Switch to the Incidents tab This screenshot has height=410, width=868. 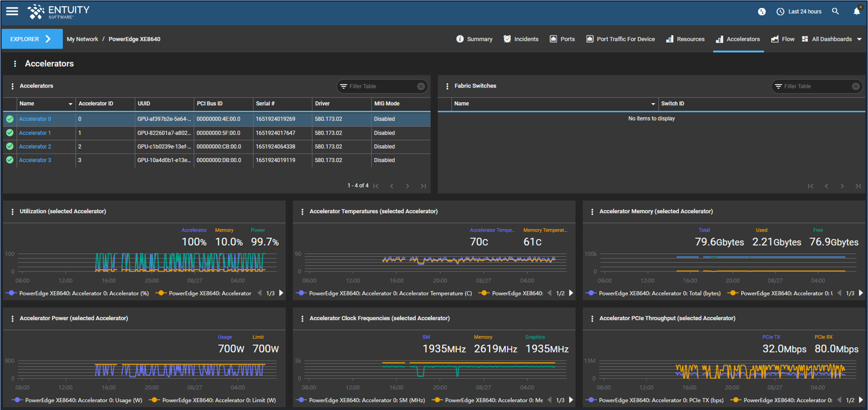click(521, 39)
